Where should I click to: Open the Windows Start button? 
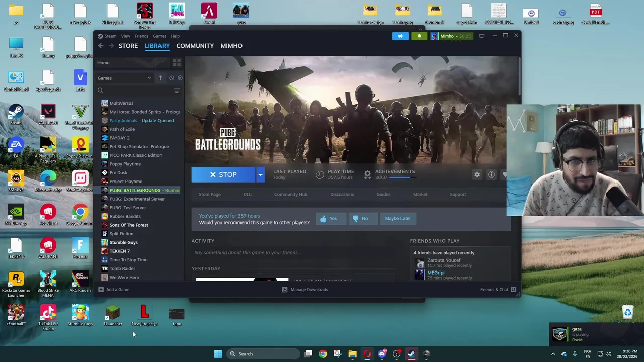pos(218,354)
